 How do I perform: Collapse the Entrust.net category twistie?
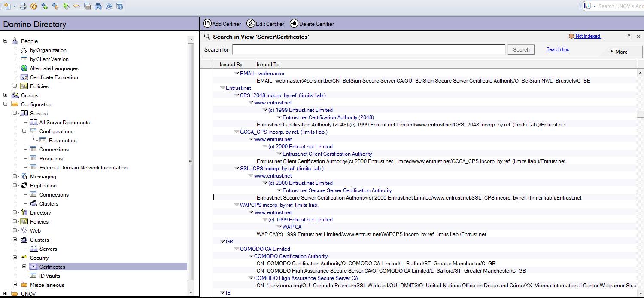point(222,88)
